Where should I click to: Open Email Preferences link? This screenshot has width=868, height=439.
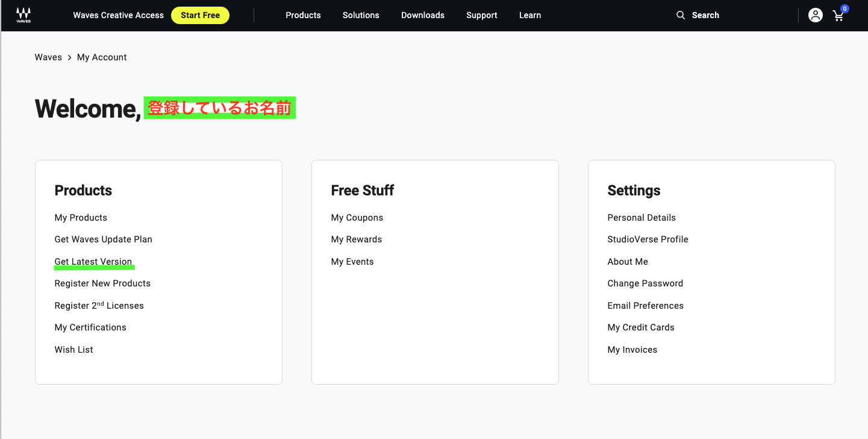(646, 306)
